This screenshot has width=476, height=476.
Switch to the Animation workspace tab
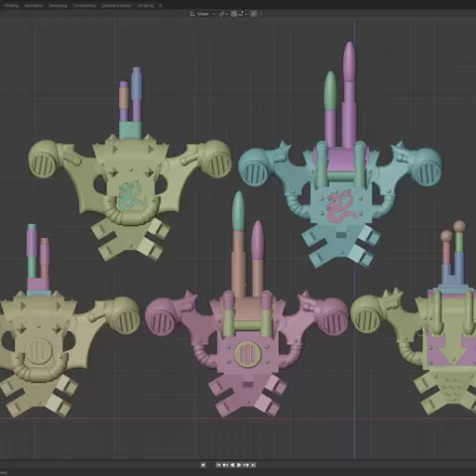pyautogui.click(x=34, y=6)
